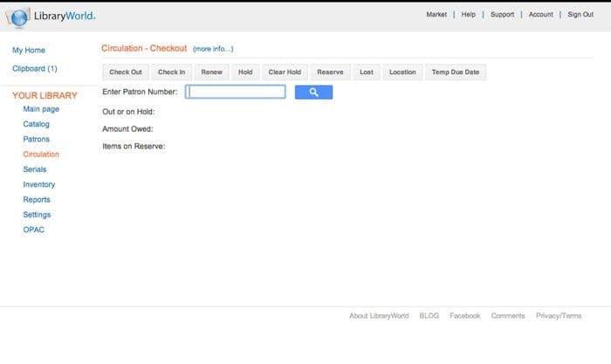Image resolution: width=611 pixels, height=364 pixels.
Task: Click the 'Out or on Hold:' label
Action: 128,112
